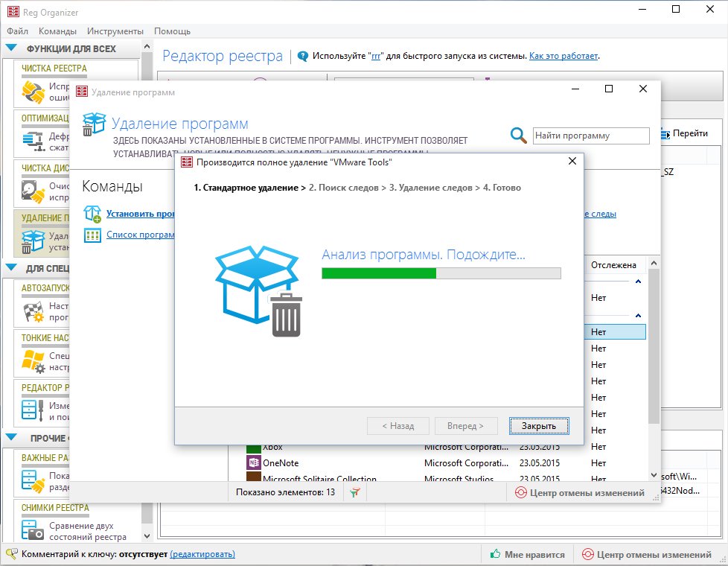
Task: Click in the Найти программу search field
Action: click(x=591, y=136)
